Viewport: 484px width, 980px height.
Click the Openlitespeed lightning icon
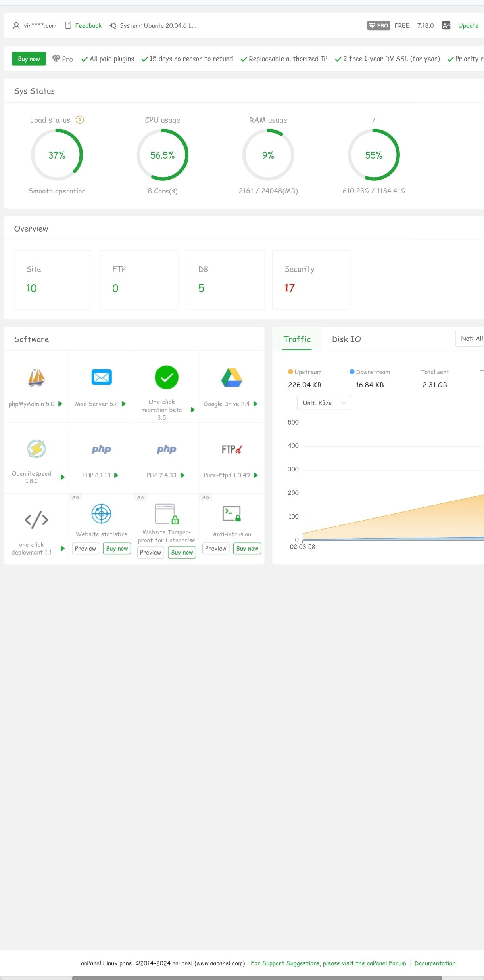36,449
